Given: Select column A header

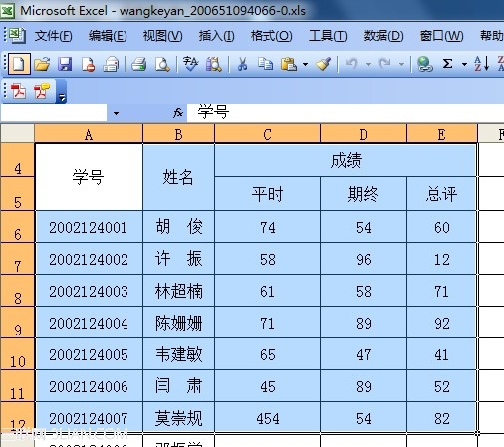Looking at the screenshot, I should click(89, 134).
